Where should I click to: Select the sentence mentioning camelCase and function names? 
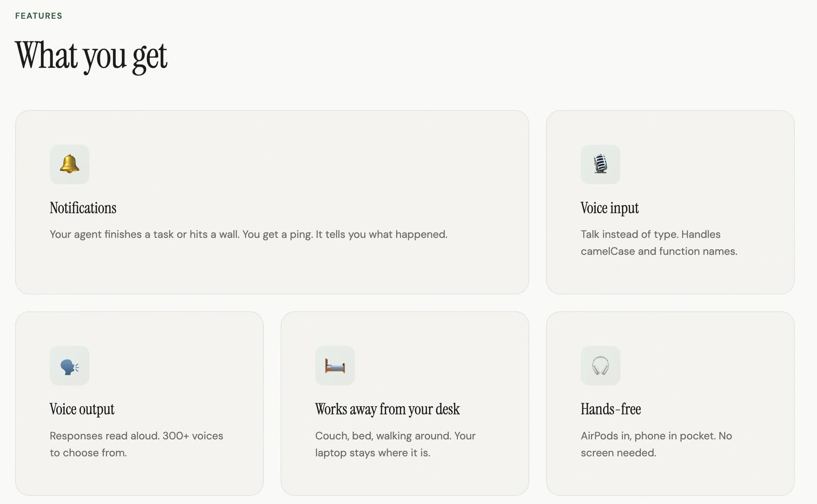659,242
